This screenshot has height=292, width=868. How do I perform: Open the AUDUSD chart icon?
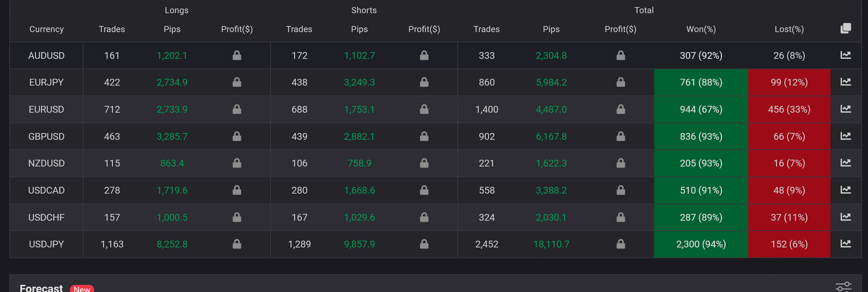(x=845, y=55)
